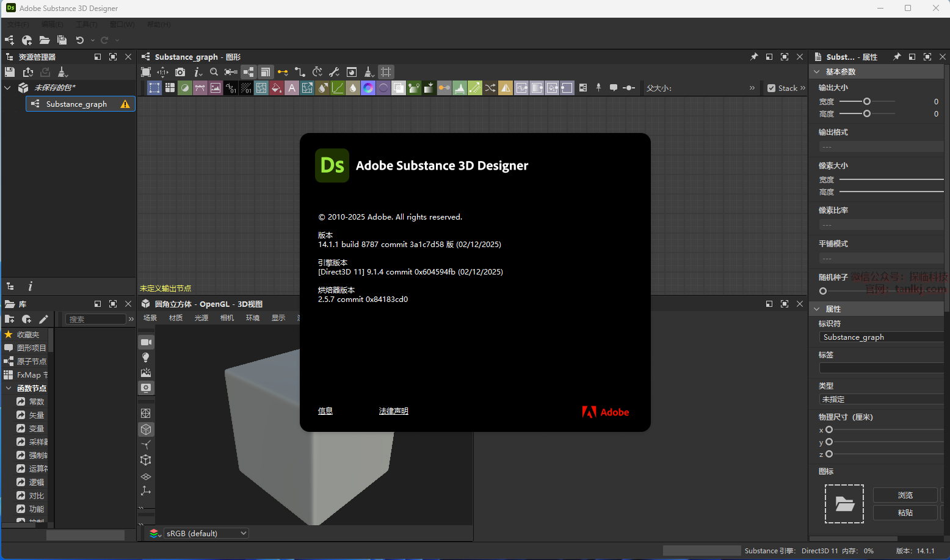Pin the Substance_graph panel
This screenshot has height=560, width=950.
tap(754, 57)
